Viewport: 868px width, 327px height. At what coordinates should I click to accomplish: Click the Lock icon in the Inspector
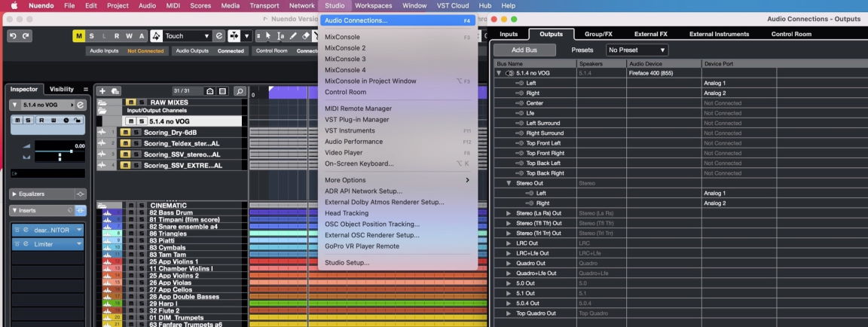click(x=76, y=120)
